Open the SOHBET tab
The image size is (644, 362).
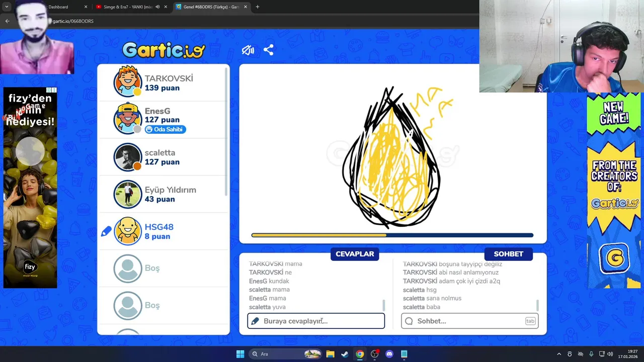click(508, 254)
